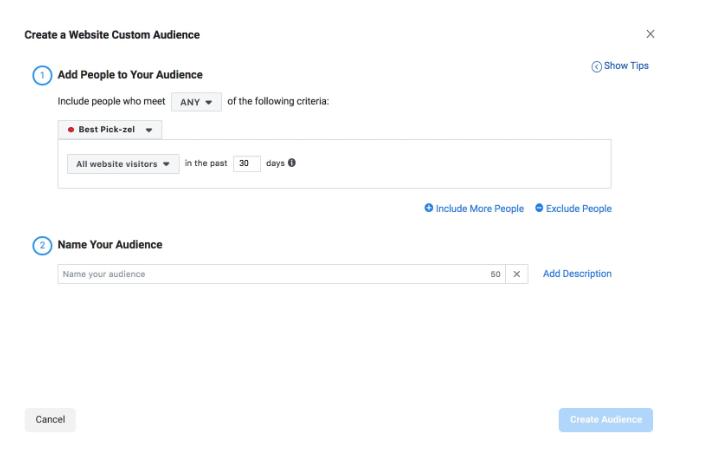The image size is (704, 473).
Task: Click the days number field showing 30
Action: point(246,163)
